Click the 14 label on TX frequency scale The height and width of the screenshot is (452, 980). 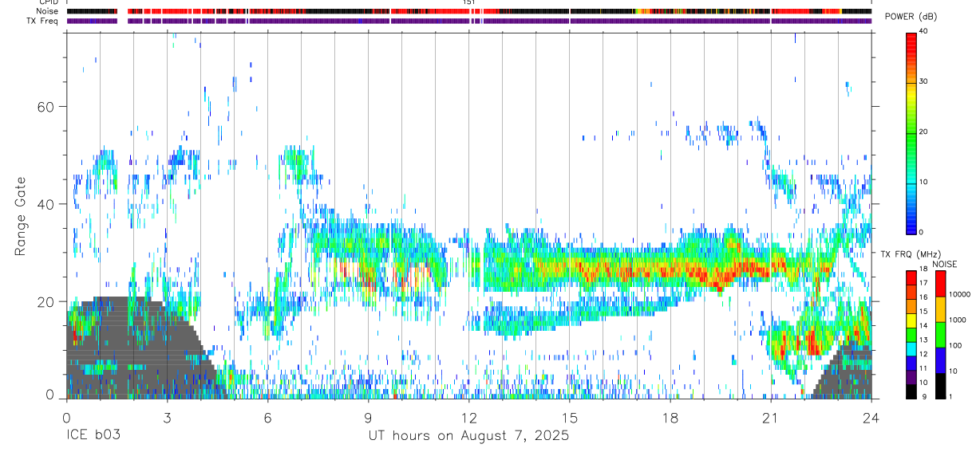(923, 326)
